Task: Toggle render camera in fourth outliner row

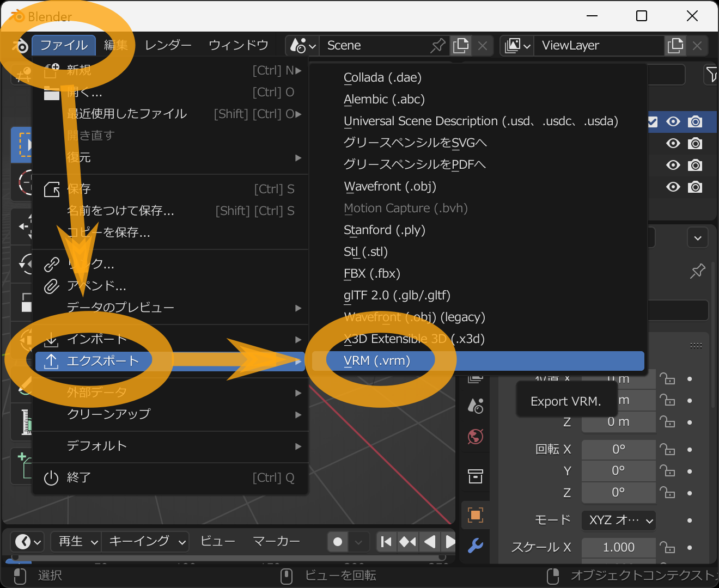Action: coord(695,187)
